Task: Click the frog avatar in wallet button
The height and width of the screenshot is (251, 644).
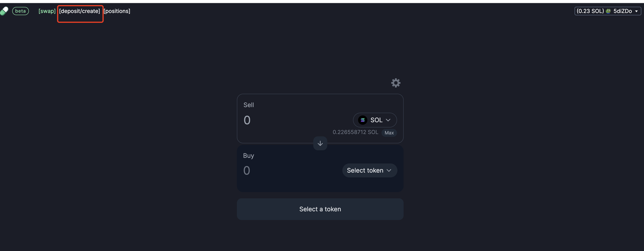Action: [x=608, y=11]
